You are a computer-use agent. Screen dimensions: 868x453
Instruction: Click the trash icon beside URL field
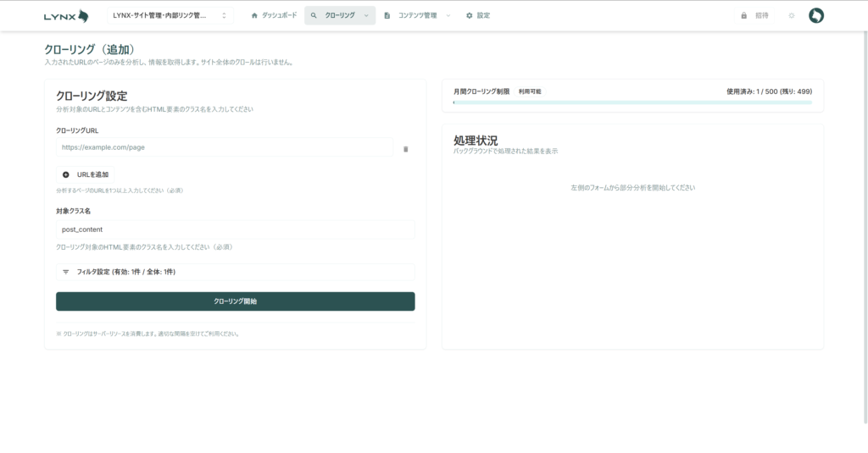[405, 148]
